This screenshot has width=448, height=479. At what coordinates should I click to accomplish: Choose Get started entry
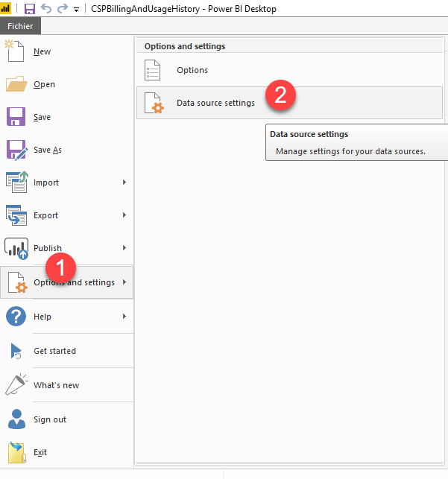(54, 351)
